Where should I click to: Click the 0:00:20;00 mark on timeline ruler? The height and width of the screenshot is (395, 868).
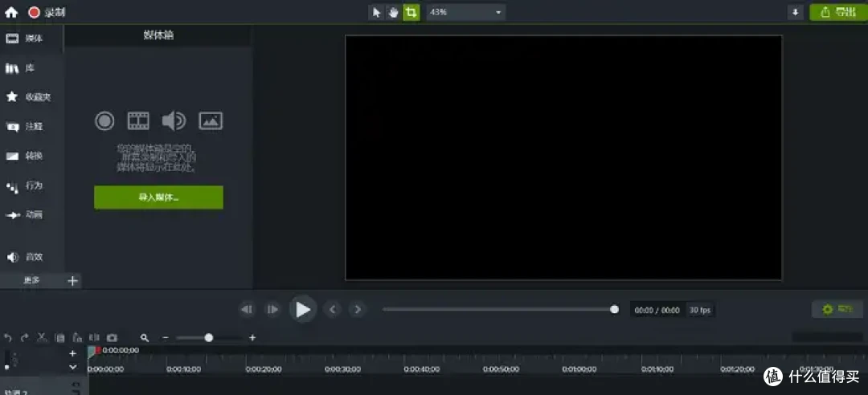pyautogui.click(x=264, y=369)
